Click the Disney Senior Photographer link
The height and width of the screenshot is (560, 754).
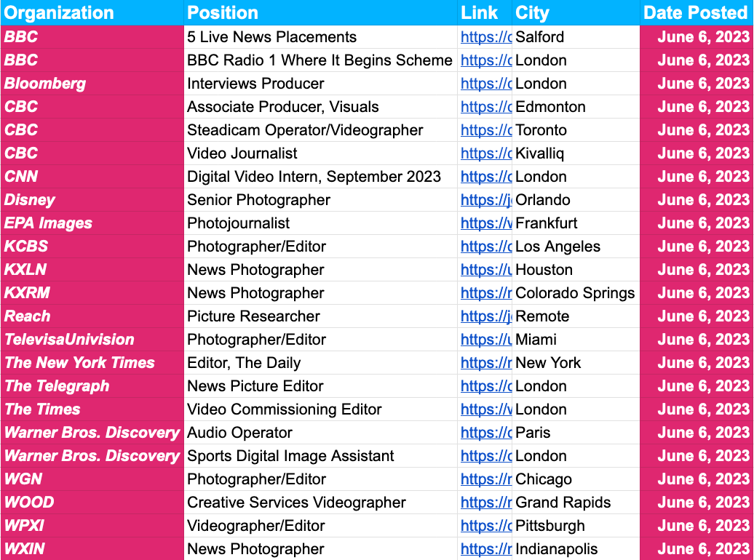pos(485,200)
